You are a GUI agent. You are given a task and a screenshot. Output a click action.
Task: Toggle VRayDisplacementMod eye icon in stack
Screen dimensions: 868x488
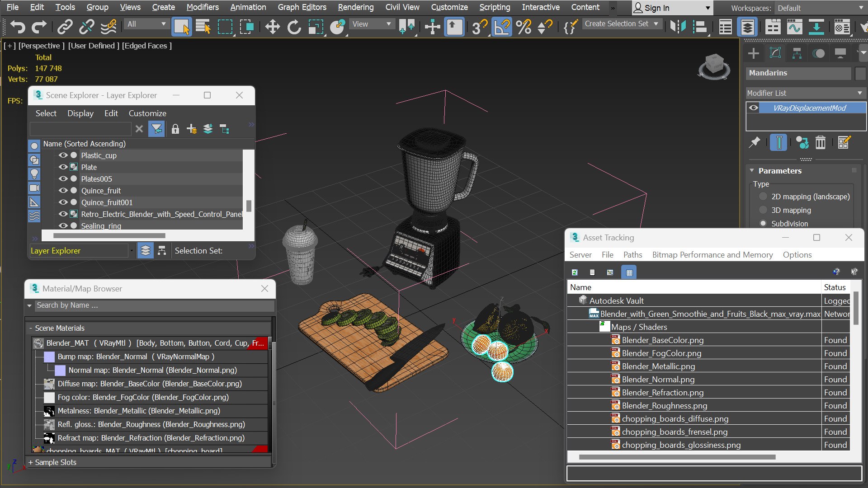(753, 108)
